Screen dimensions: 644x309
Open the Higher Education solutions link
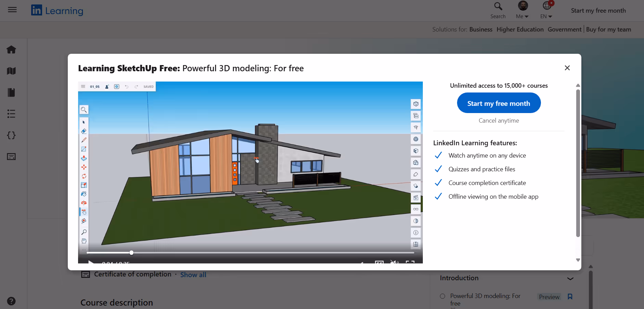click(x=520, y=29)
